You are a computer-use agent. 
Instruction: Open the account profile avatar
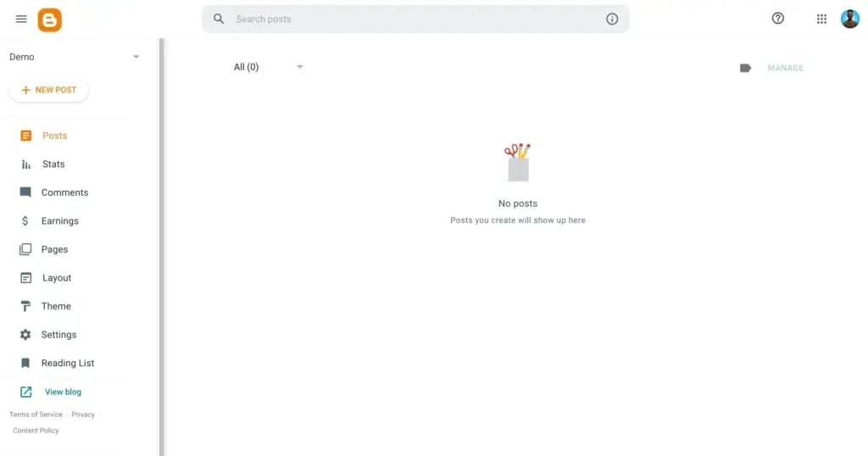tap(849, 19)
